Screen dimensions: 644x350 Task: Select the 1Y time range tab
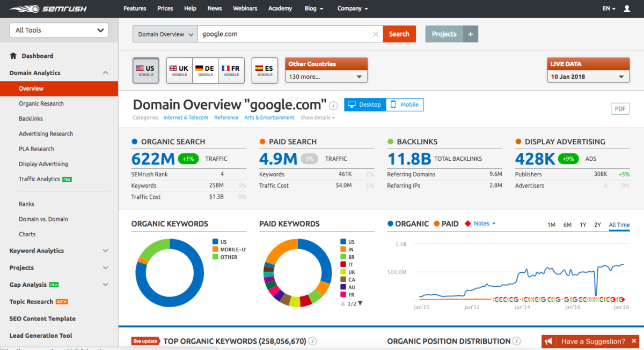[x=583, y=225]
